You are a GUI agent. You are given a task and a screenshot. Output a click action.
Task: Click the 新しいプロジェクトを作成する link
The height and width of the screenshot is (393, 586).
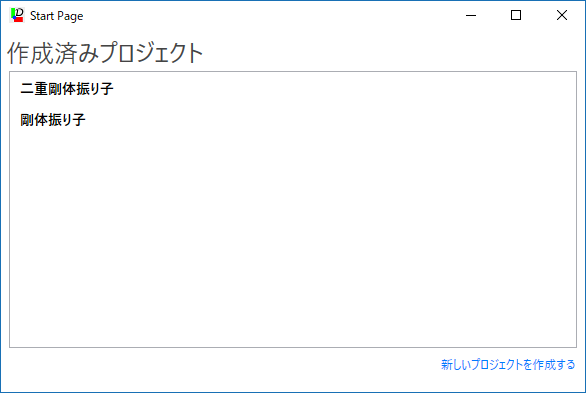tap(508, 365)
